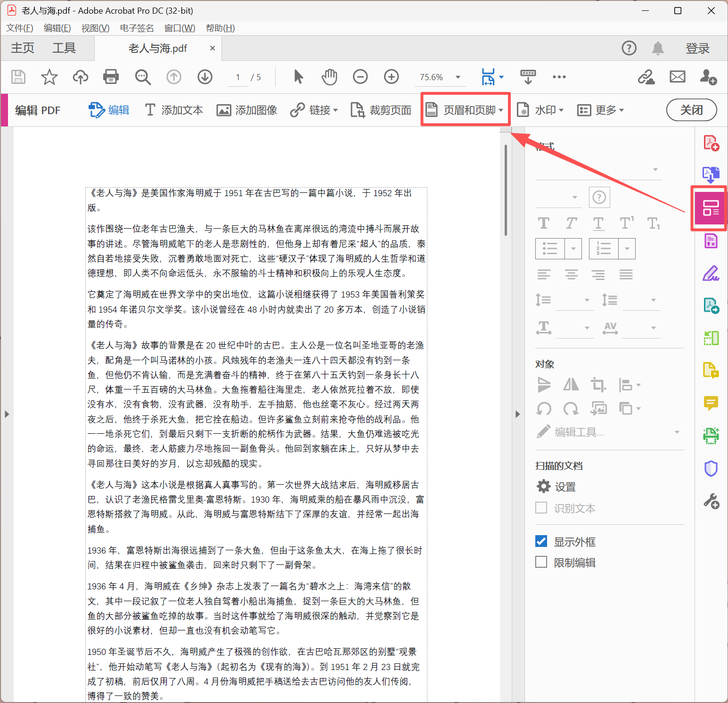Expand the zoom level 75.6% dropdown

457,77
